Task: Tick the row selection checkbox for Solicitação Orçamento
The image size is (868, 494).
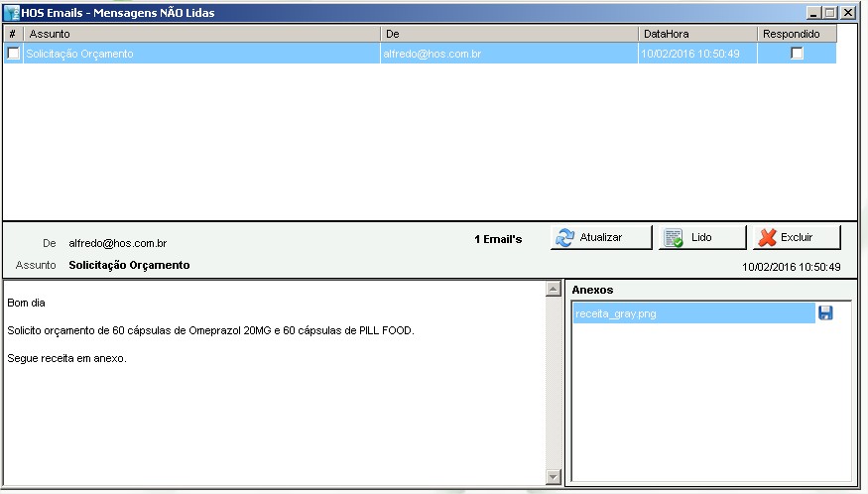Action: pos(13,54)
